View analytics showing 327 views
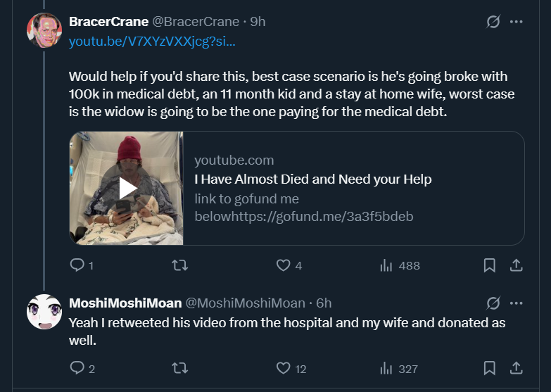The width and height of the screenshot is (551, 392). pyautogui.click(x=386, y=368)
